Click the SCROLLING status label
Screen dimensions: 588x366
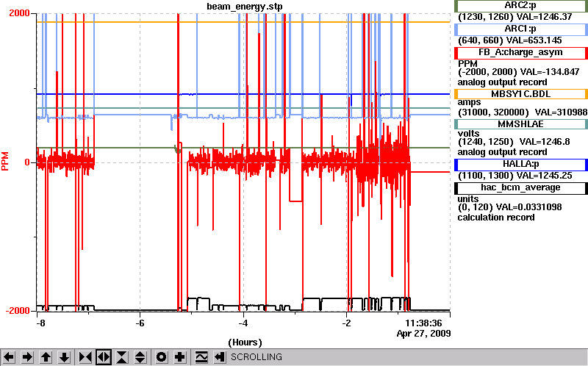click(x=256, y=357)
